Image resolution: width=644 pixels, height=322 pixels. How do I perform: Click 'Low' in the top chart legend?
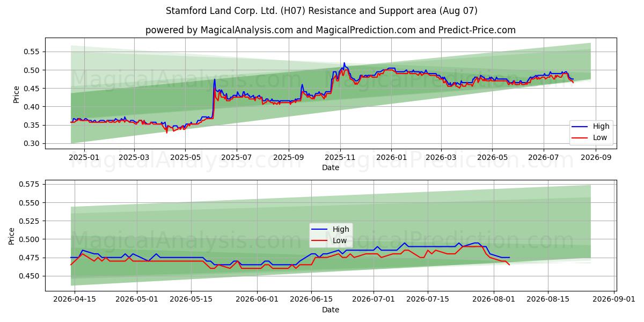coord(600,137)
